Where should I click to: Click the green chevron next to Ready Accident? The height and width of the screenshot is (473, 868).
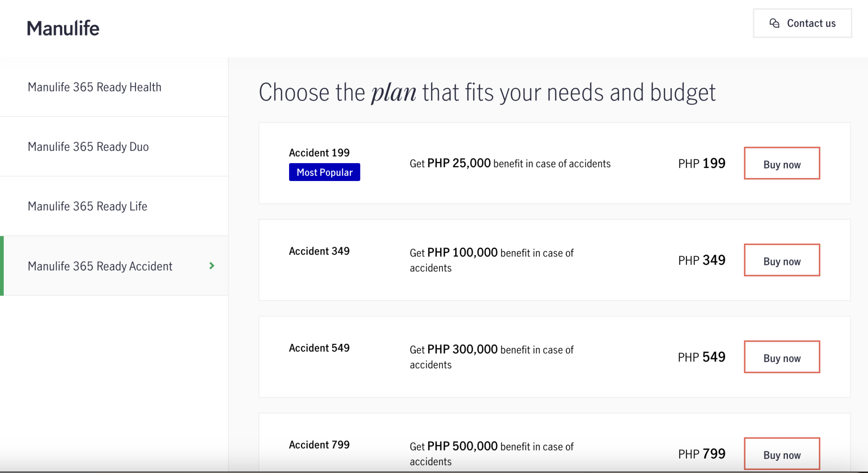pyautogui.click(x=211, y=266)
